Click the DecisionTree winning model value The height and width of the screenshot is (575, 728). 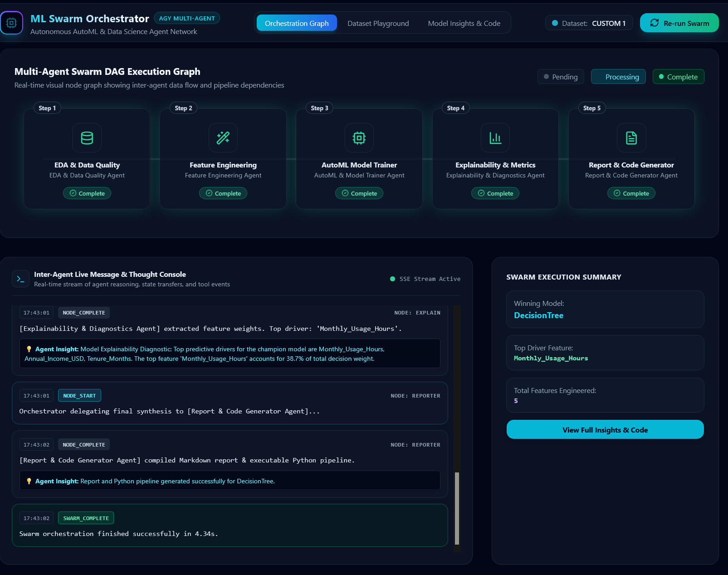(538, 315)
